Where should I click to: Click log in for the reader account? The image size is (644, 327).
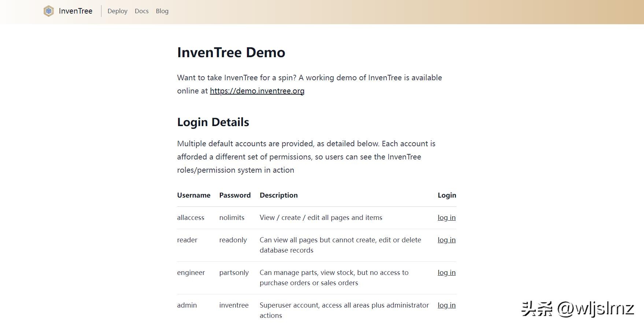click(446, 240)
